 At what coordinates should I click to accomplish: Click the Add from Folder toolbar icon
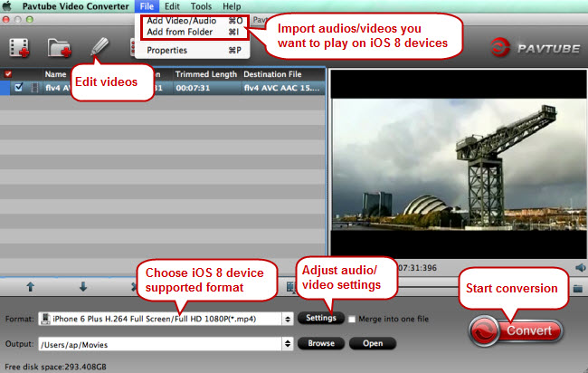[59, 48]
